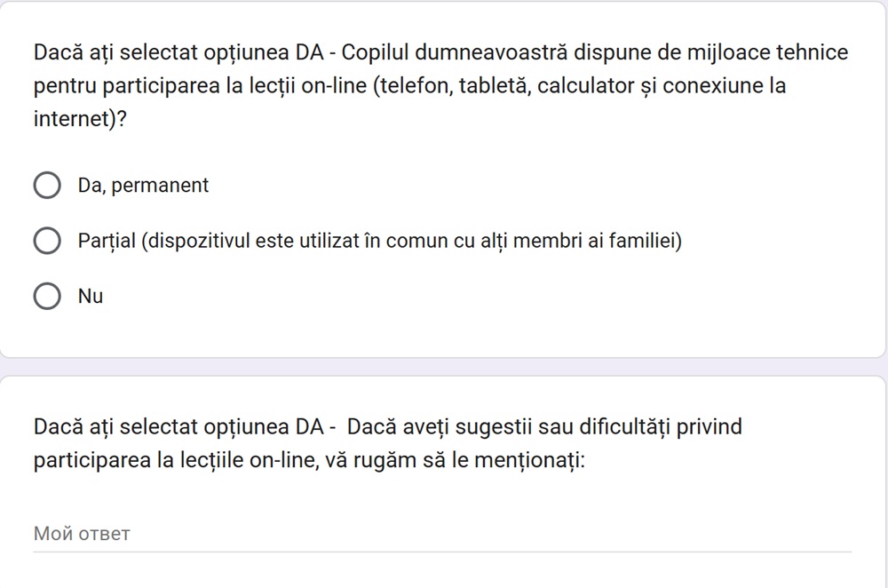This screenshot has height=588, width=888.
Task: Click the "Da, permanent" option label text
Action: click(143, 186)
